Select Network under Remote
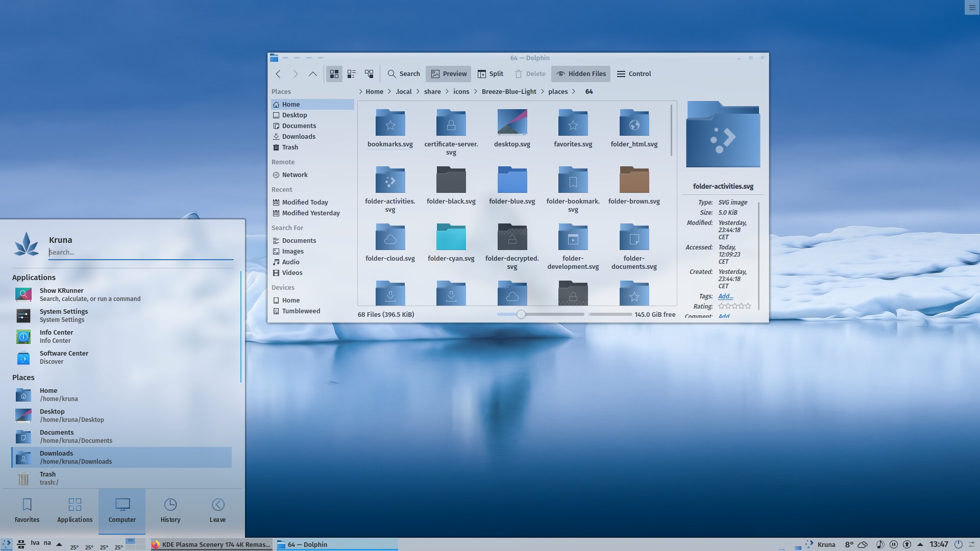Viewport: 980px width, 551px height. 312,175
